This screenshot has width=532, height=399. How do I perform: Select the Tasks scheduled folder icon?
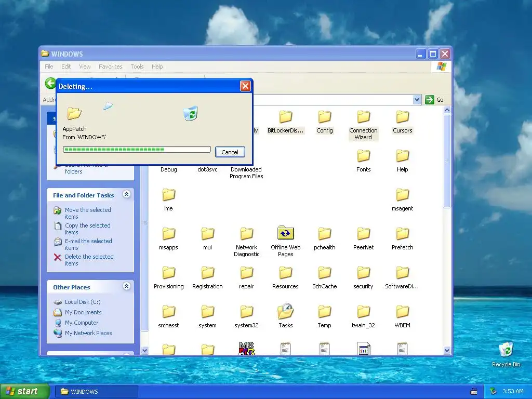tap(286, 311)
